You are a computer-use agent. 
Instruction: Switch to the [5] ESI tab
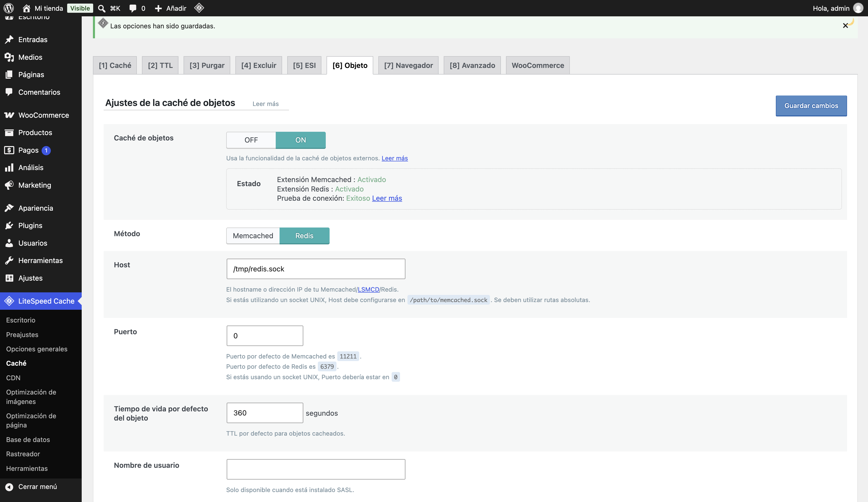tap(304, 65)
